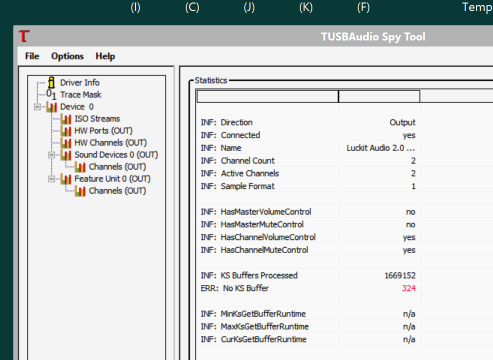Image resolution: width=493 pixels, height=360 pixels.
Task: Click the first statistics column header
Action: (268, 96)
